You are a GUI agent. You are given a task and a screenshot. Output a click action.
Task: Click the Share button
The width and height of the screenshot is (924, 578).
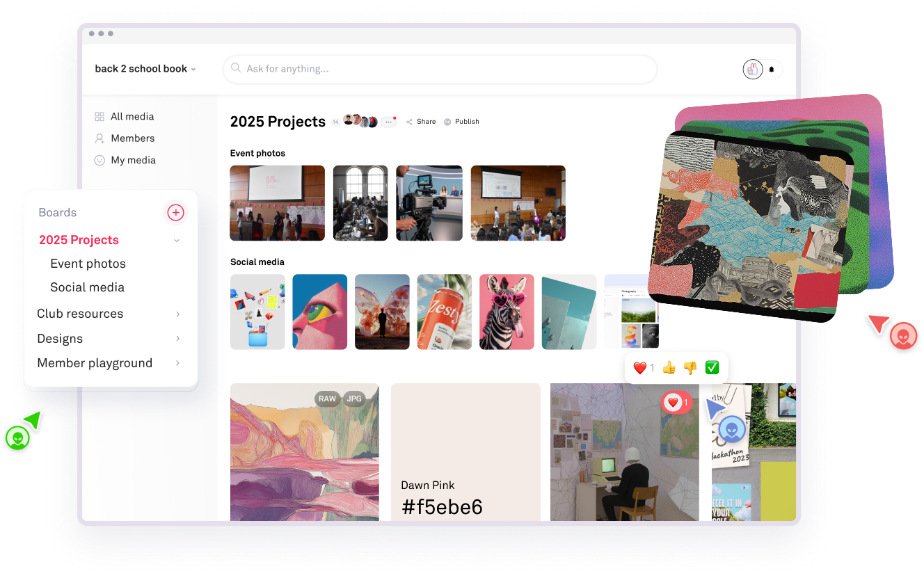click(x=421, y=122)
